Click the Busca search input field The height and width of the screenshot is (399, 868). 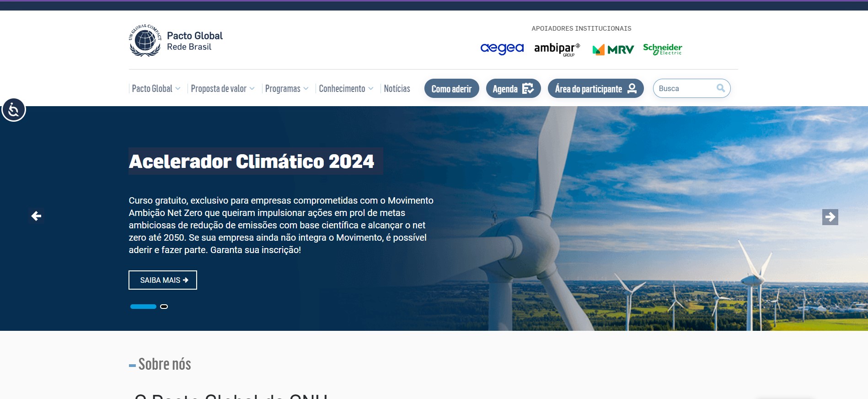(x=684, y=89)
